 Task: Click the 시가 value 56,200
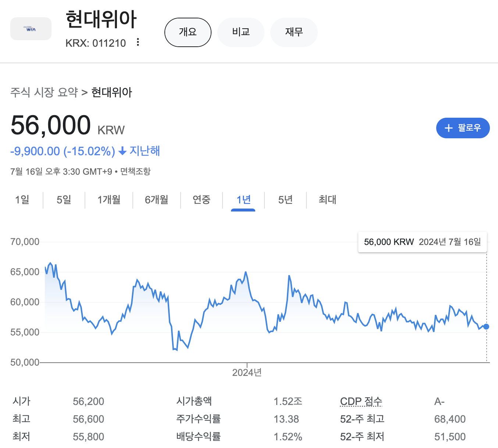[x=89, y=401]
